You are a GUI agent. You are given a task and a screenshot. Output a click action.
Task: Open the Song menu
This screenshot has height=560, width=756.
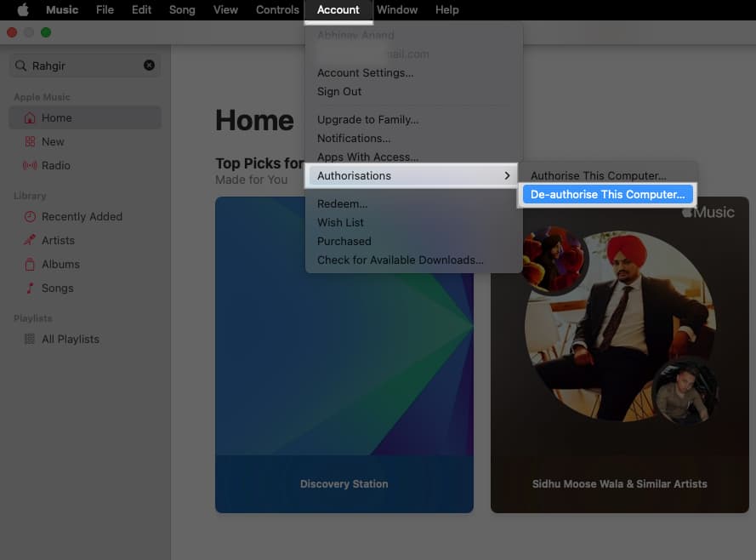(182, 9)
